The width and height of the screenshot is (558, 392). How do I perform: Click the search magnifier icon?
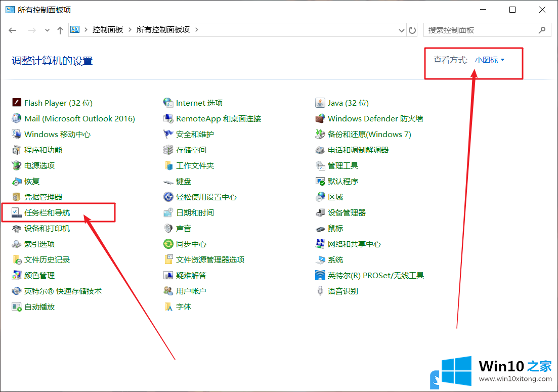(x=542, y=30)
